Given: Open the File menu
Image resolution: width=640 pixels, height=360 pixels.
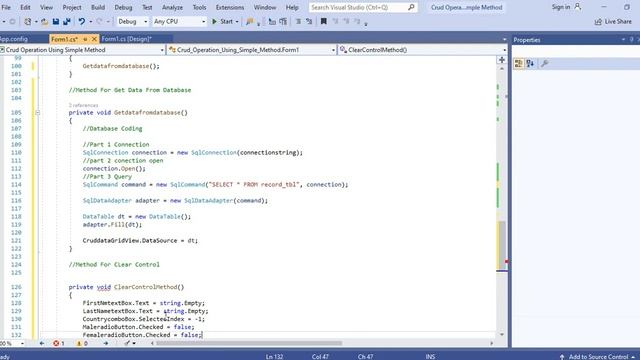Looking at the screenshot, I should point(6,7).
